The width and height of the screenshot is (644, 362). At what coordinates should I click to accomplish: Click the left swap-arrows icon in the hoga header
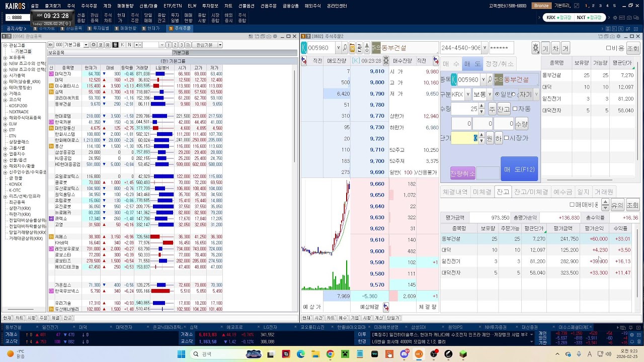point(304,60)
